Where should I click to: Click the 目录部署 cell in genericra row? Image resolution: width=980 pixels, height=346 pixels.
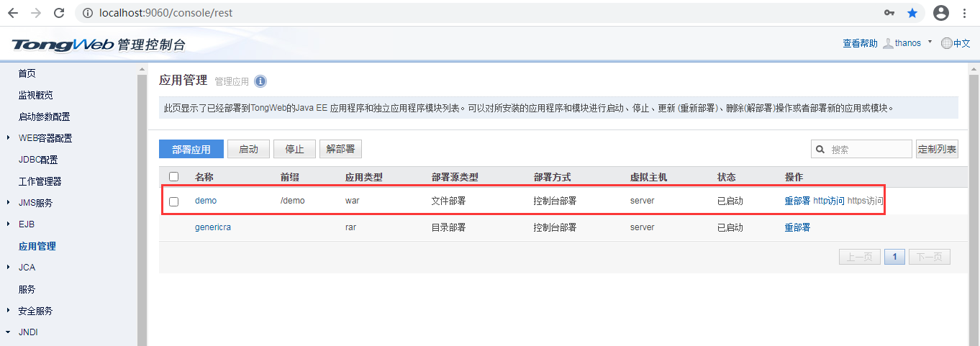click(x=448, y=227)
